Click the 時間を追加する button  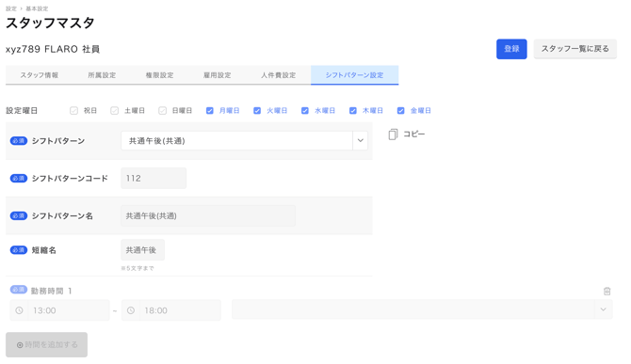click(x=47, y=344)
